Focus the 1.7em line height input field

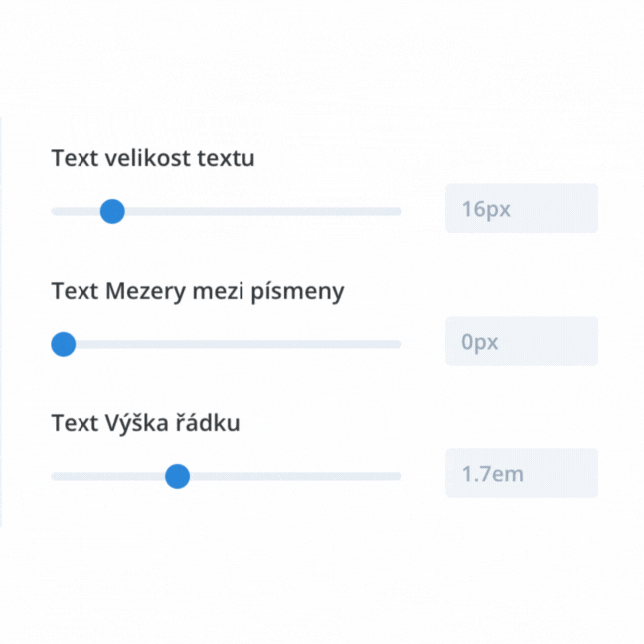pyautogui.click(x=521, y=473)
